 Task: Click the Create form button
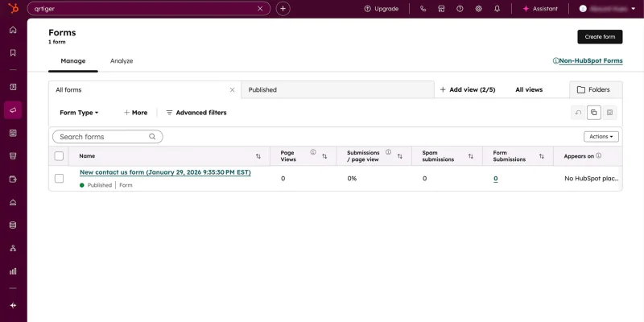599,37
